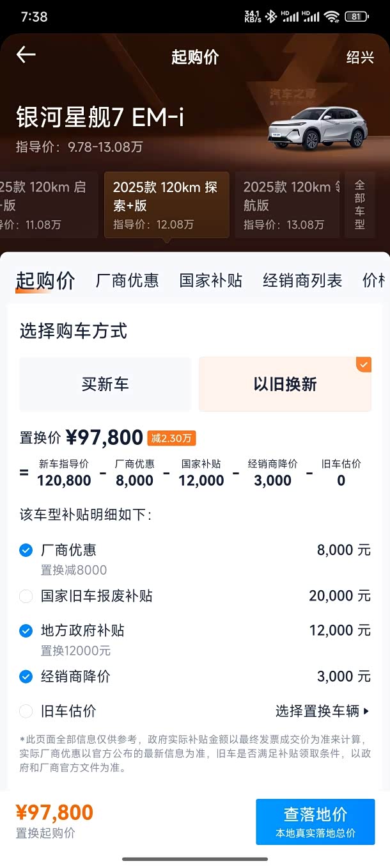Open the 绍兴 city selector

[x=360, y=57]
